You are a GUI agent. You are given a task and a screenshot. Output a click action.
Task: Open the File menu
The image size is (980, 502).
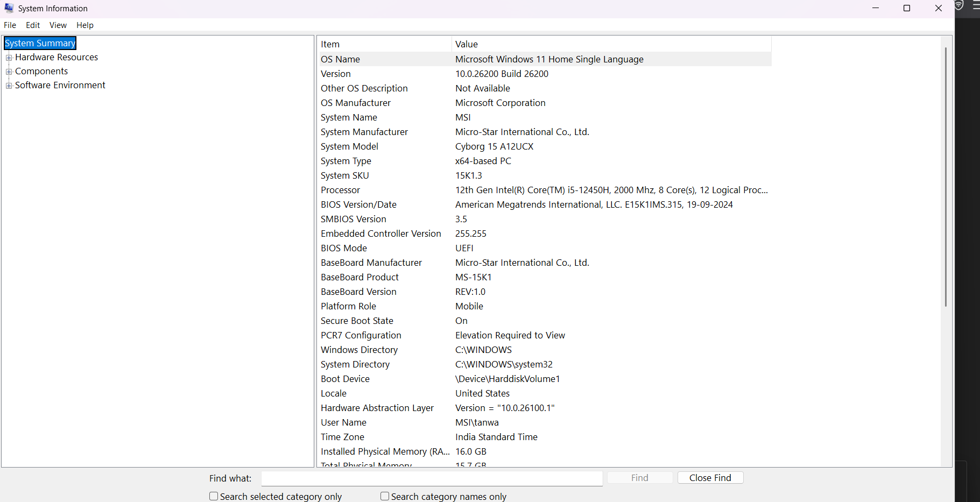pos(10,25)
